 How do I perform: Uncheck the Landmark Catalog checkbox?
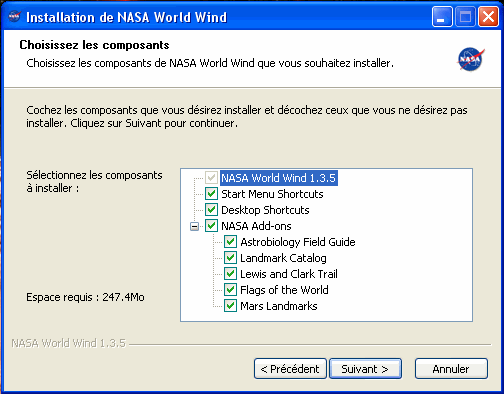click(x=230, y=258)
